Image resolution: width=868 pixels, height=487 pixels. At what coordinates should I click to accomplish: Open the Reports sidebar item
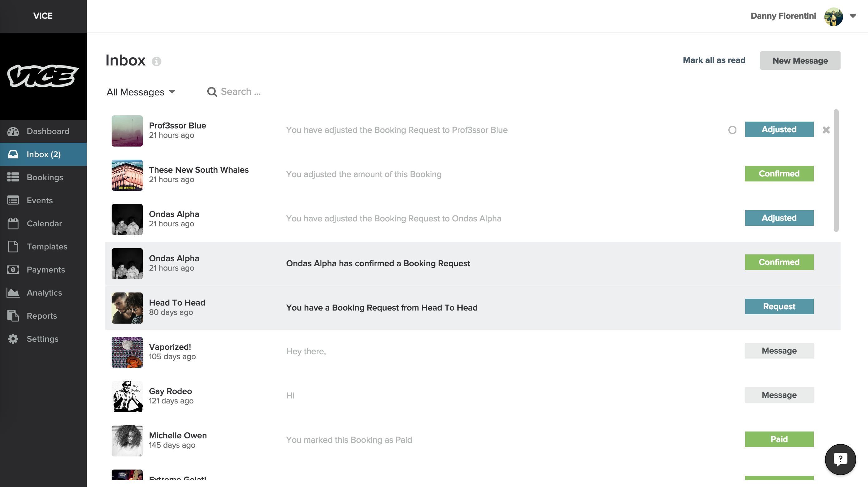point(42,316)
